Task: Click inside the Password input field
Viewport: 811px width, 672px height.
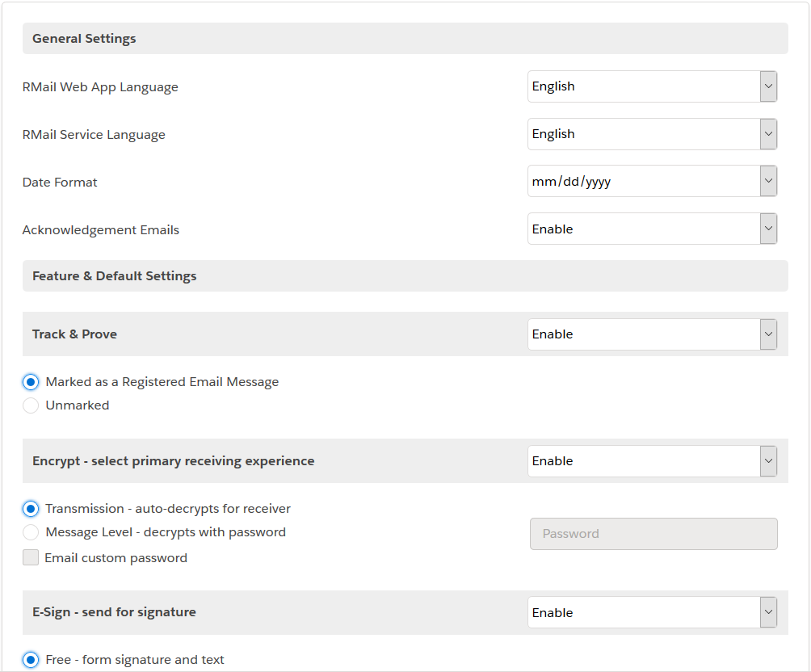Action: point(653,534)
